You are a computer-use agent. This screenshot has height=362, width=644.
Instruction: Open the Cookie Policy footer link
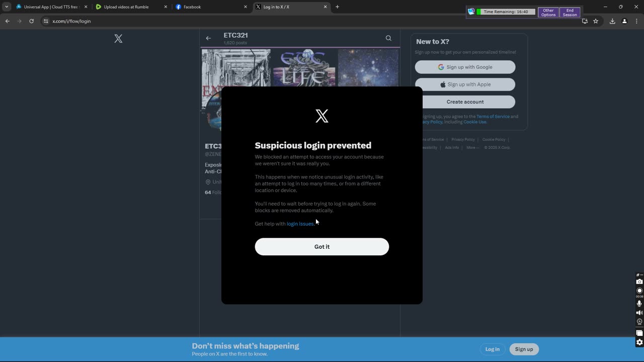(494, 140)
